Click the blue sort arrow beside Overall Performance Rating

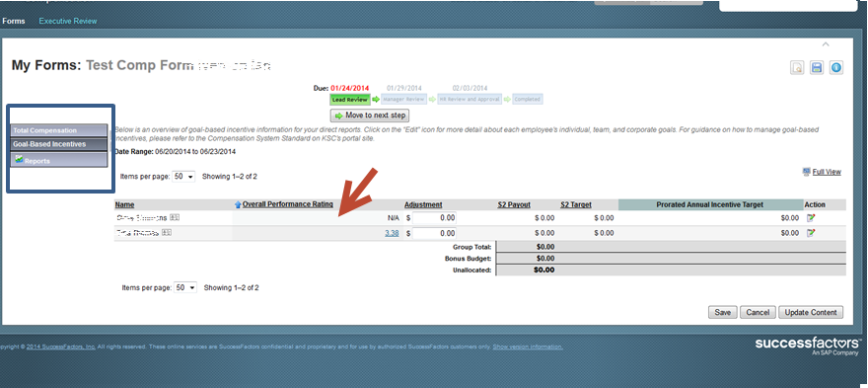(x=238, y=204)
